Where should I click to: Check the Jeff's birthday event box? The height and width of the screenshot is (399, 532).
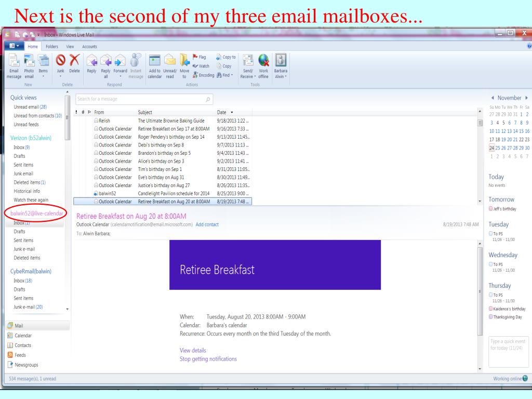coord(490,209)
